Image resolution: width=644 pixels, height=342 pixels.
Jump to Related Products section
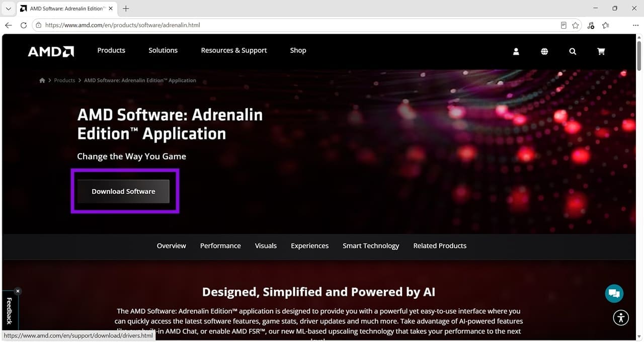click(x=440, y=246)
